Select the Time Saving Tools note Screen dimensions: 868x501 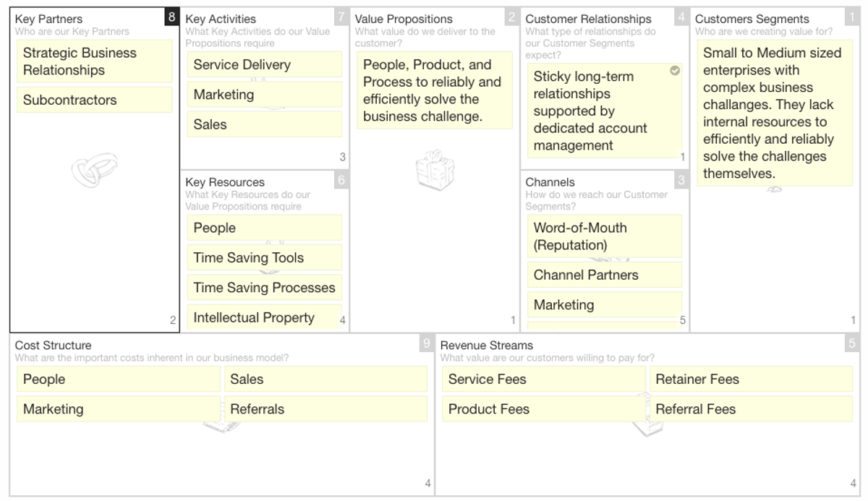(265, 257)
